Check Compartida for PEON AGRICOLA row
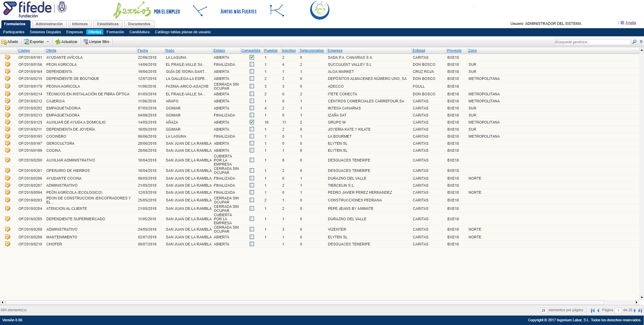Viewport: 644px width, 325px height. click(252, 64)
